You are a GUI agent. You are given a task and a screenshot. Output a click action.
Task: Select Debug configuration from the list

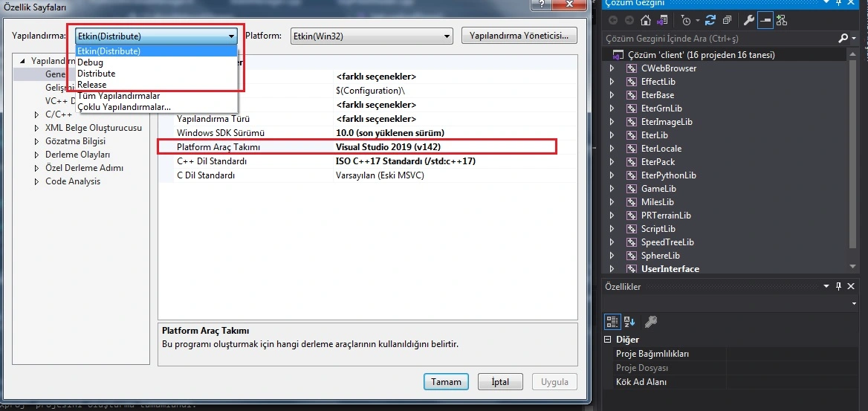[90, 62]
